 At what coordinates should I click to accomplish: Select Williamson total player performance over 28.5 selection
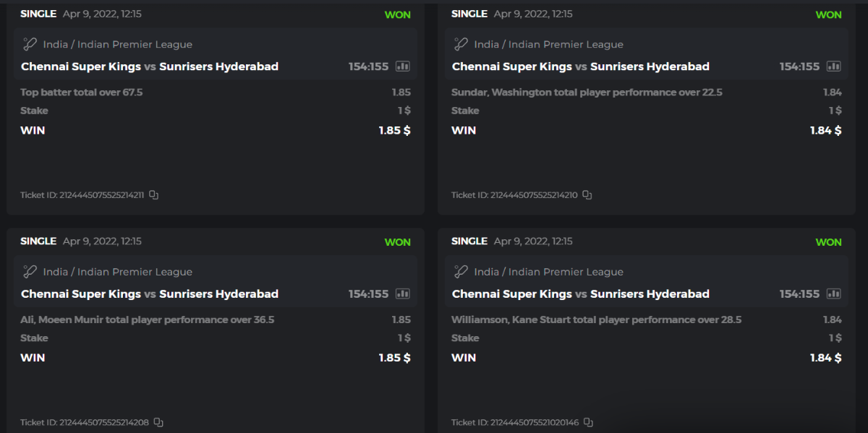[x=596, y=320]
